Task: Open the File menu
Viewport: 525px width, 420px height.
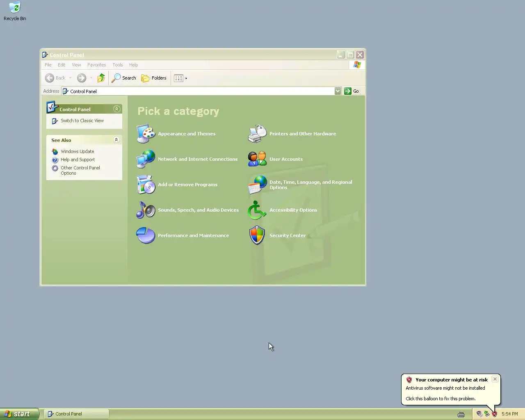Action: click(48, 65)
